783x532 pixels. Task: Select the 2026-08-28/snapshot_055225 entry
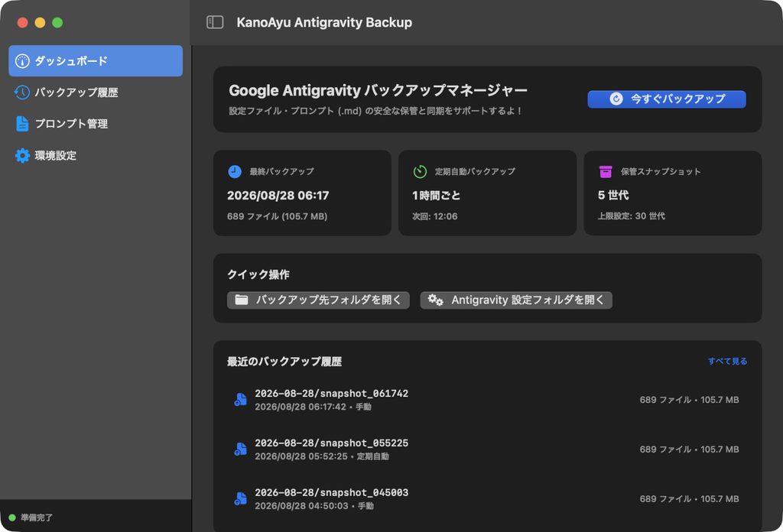(x=487, y=449)
